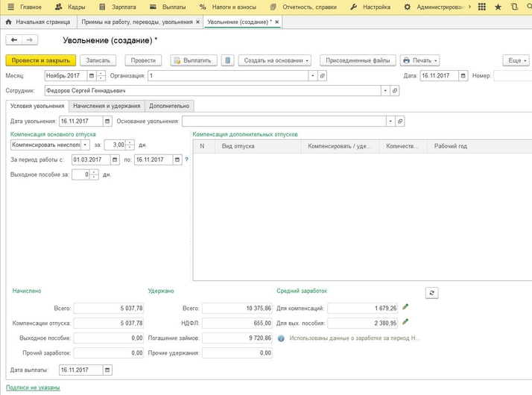Expand the Основание увольнения dropdown

pos(390,121)
